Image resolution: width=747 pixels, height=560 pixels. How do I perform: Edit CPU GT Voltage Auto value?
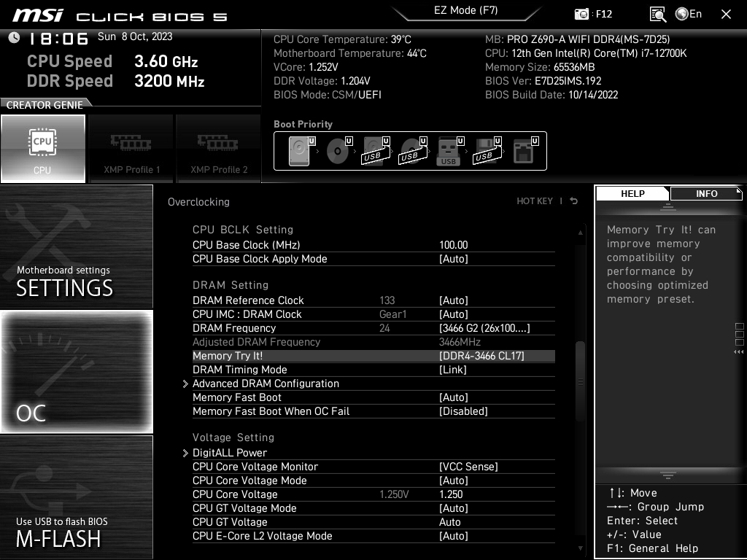450,521
